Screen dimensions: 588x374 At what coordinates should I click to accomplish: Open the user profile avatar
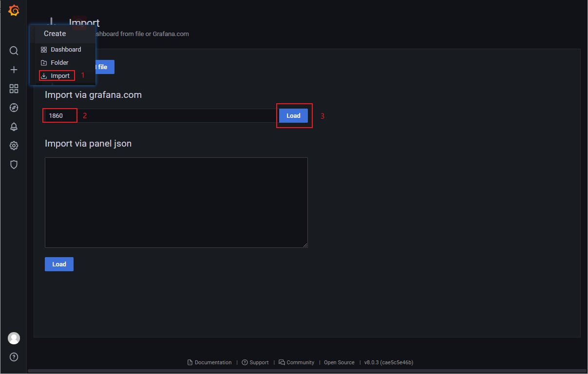pos(14,338)
